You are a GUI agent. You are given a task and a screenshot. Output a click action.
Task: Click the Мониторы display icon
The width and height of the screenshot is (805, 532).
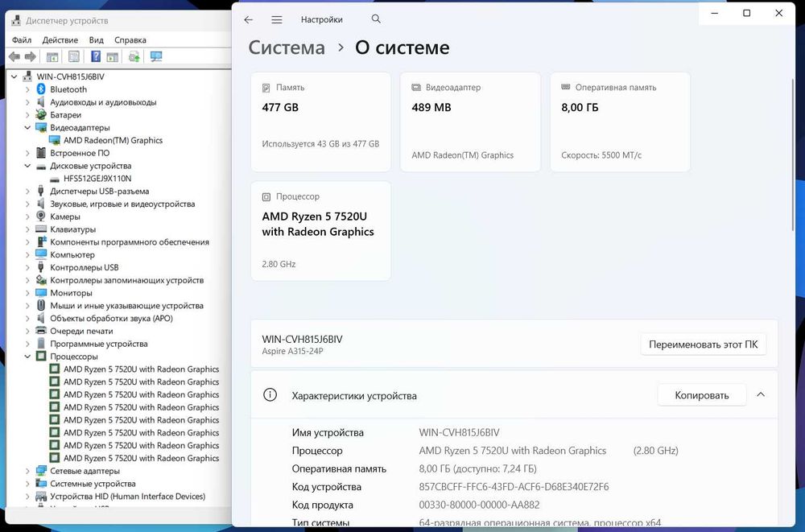coord(41,293)
